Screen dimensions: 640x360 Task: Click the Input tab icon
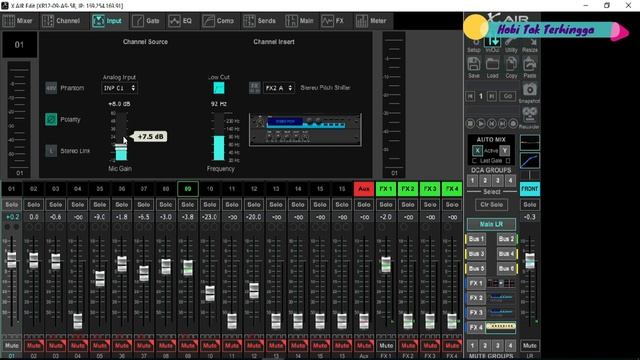tap(98, 21)
